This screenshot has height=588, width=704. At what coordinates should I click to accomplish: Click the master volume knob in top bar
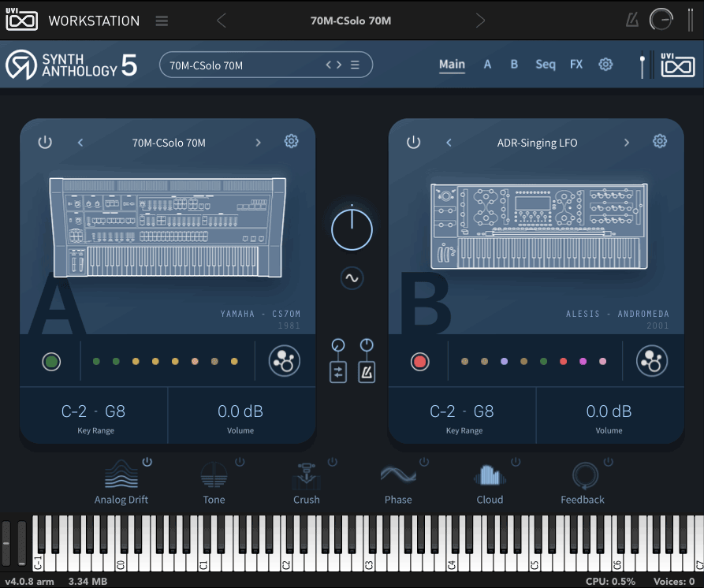click(x=661, y=20)
